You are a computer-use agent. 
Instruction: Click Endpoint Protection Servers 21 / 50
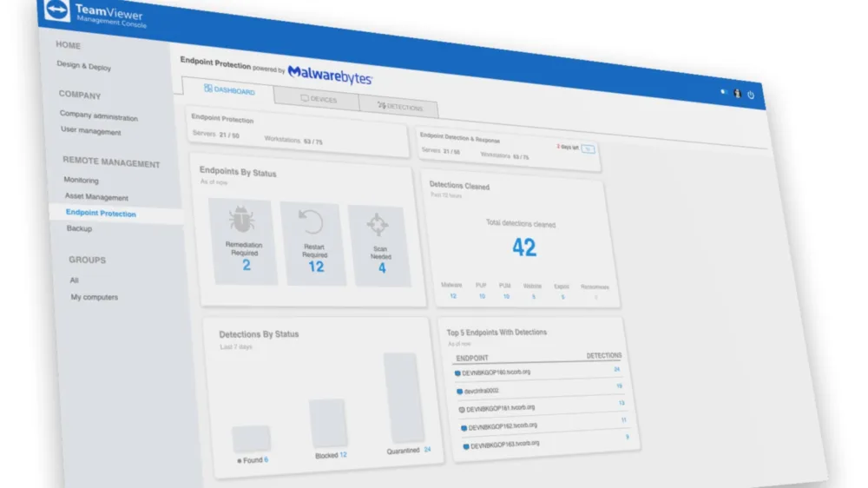[x=216, y=134]
